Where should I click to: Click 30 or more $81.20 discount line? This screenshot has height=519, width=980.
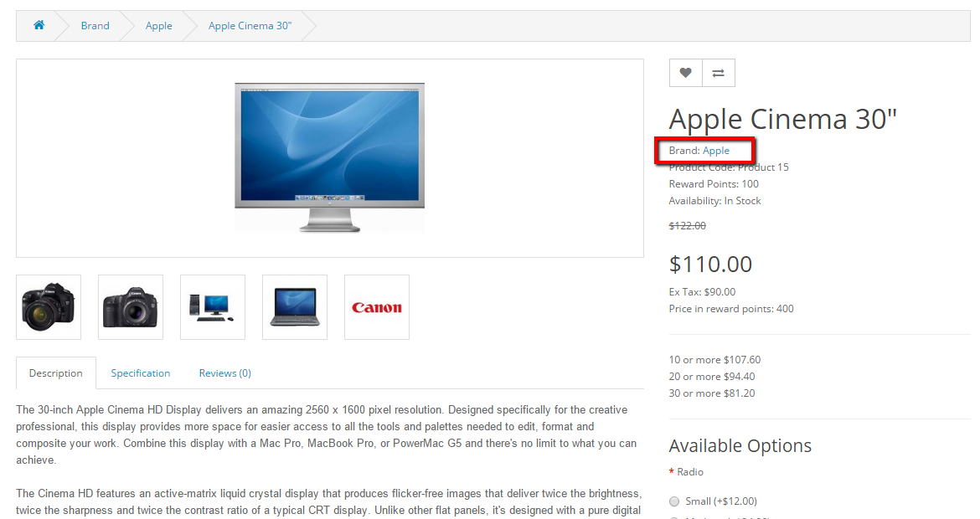(712, 393)
